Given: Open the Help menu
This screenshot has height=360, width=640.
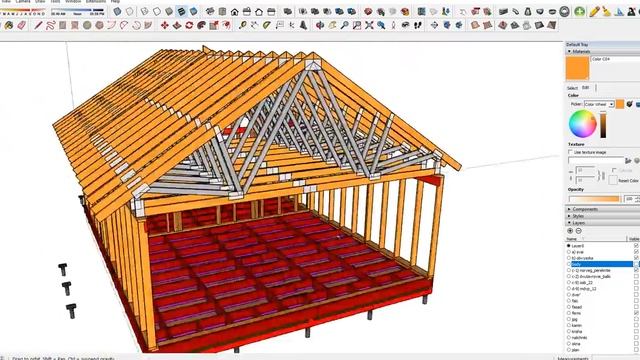Looking at the screenshot, I should pyautogui.click(x=115, y=1).
